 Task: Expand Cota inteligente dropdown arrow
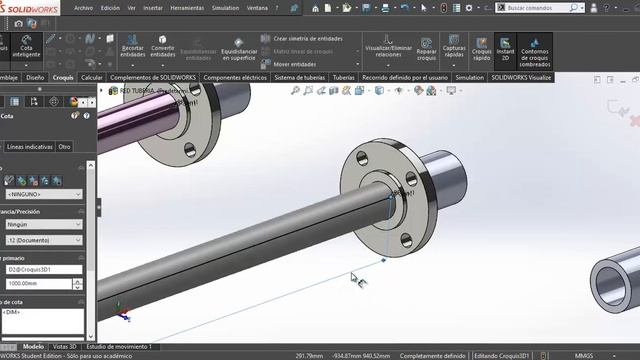click(x=26, y=65)
